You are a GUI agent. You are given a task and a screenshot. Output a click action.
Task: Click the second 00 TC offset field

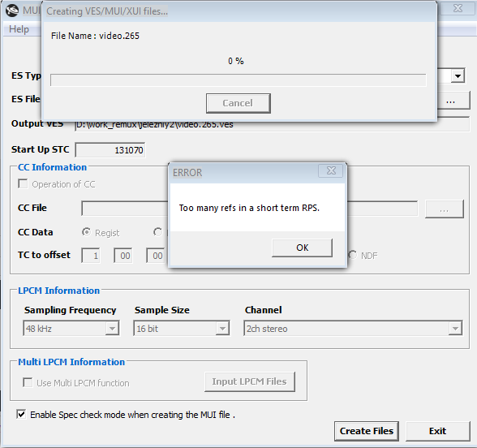tap(156, 256)
